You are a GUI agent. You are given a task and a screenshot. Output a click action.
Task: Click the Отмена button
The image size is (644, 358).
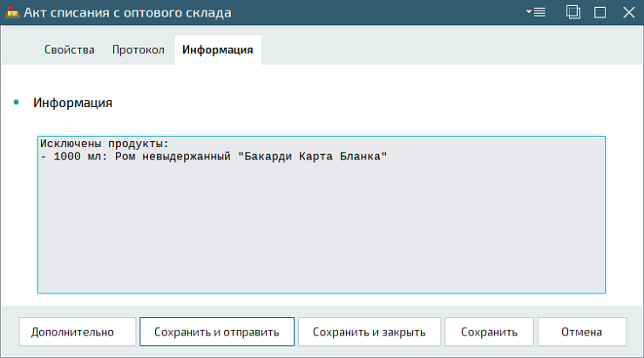coord(582,332)
